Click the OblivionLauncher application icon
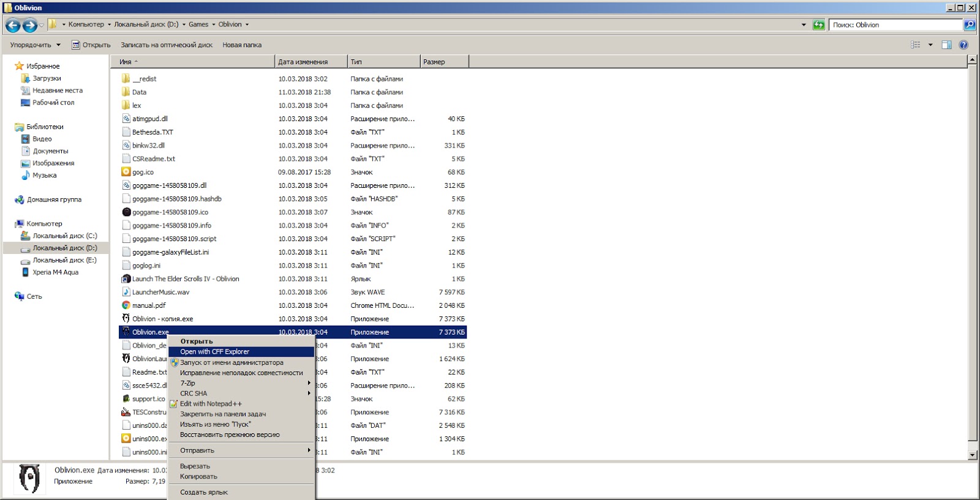980x500 pixels. point(126,359)
